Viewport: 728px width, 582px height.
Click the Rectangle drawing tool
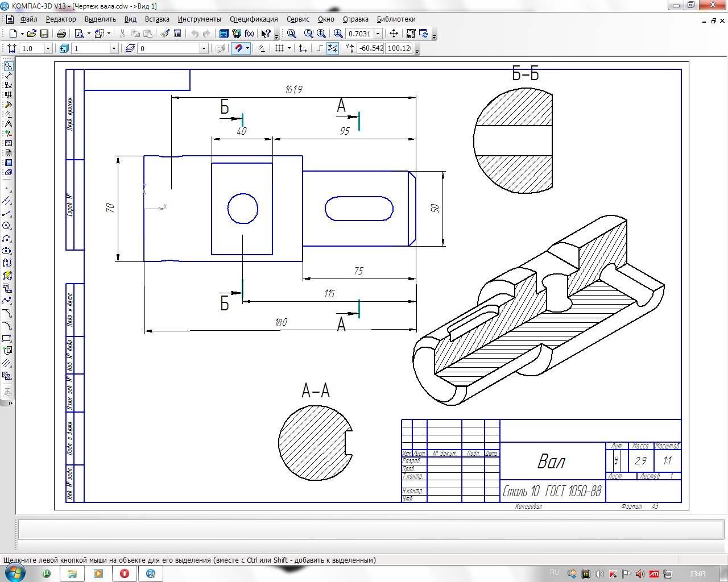click(7, 339)
